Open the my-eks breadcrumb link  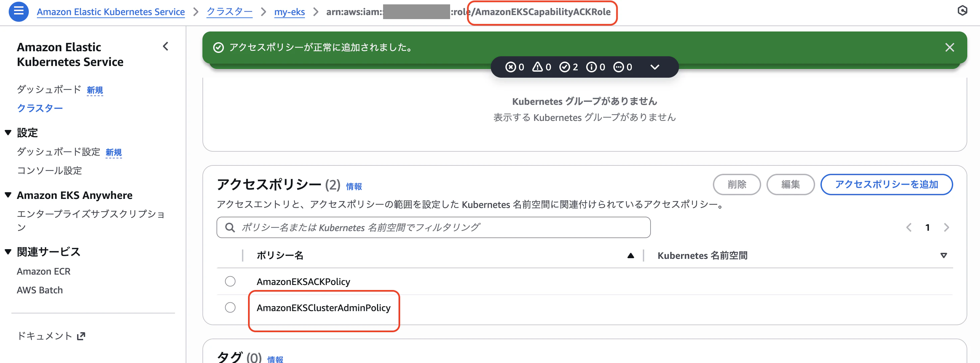[x=289, y=12]
